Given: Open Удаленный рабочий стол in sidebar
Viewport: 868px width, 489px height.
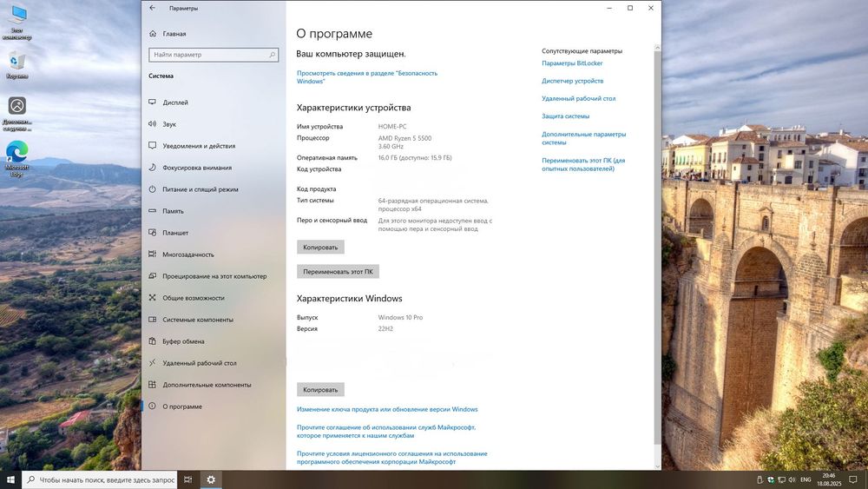Looking at the screenshot, I should click(x=193, y=363).
